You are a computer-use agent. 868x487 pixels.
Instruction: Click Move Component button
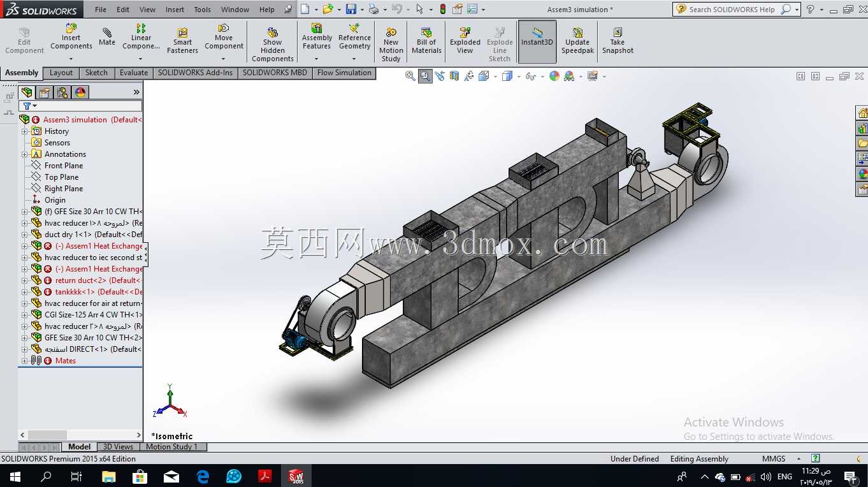[x=224, y=37]
